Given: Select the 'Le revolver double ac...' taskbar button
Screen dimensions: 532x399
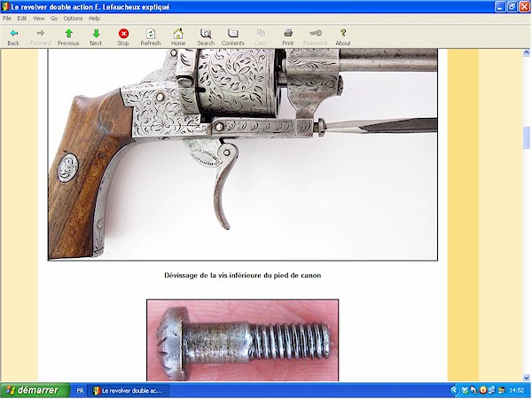Looking at the screenshot, I should [x=129, y=391].
